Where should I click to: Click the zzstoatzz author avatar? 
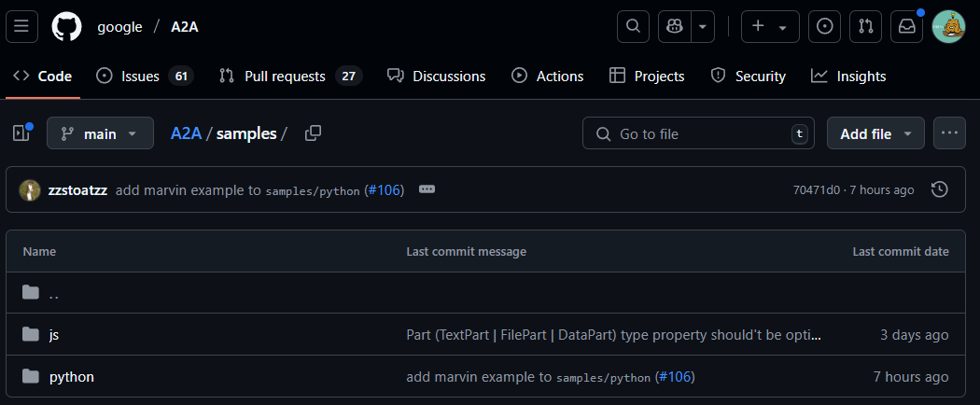(30, 190)
